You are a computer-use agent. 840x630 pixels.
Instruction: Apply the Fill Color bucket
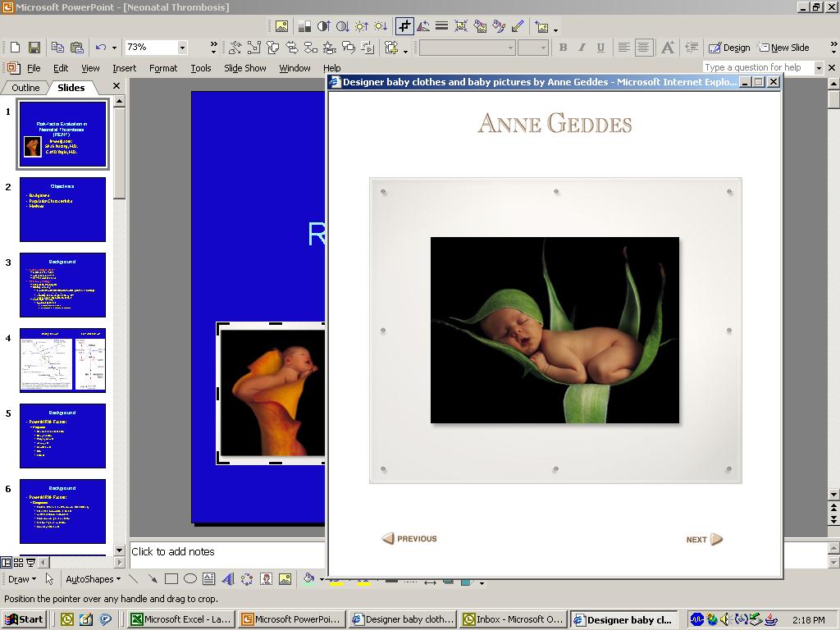[308, 578]
